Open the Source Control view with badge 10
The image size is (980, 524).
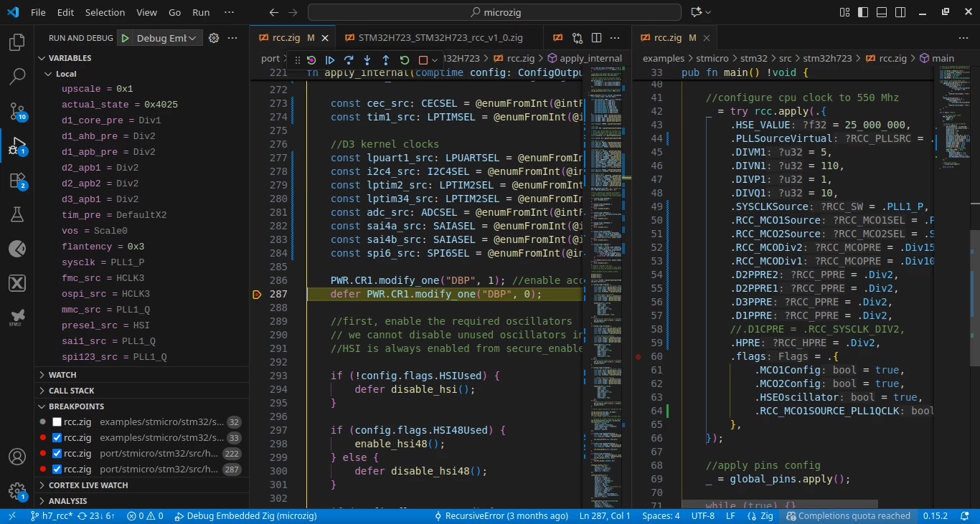[x=17, y=111]
